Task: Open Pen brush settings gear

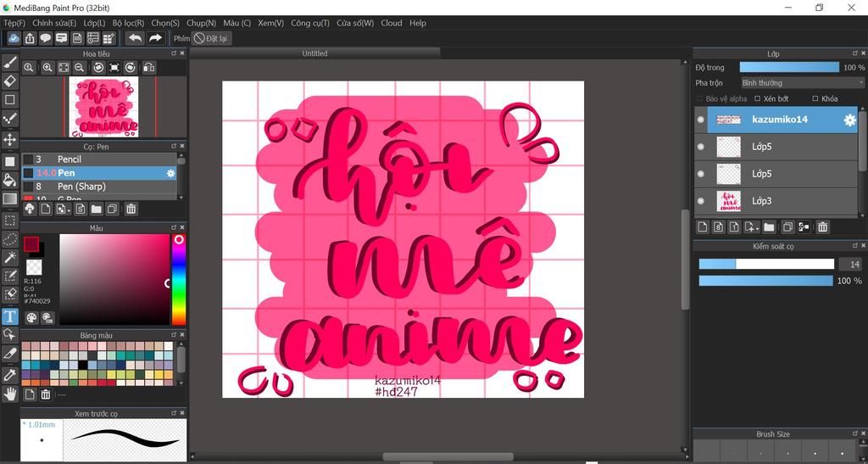Action: click(x=170, y=173)
